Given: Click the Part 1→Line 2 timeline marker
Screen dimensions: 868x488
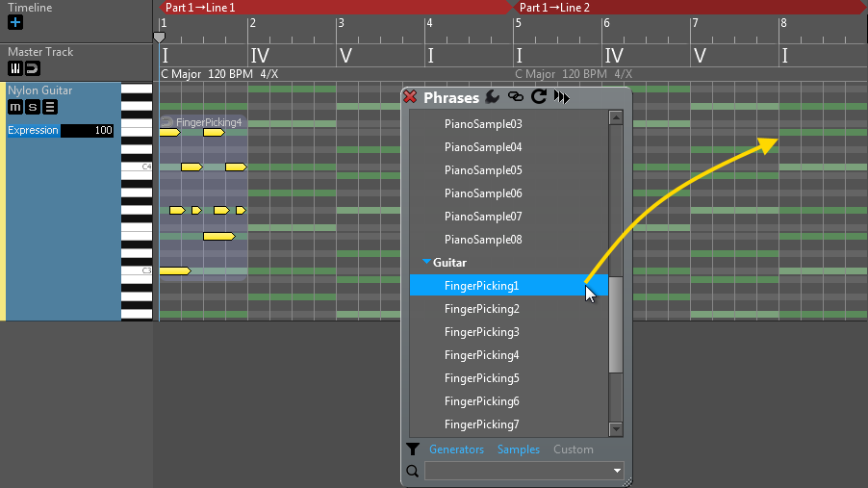Looking at the screenshot, I should coord(555,7).
